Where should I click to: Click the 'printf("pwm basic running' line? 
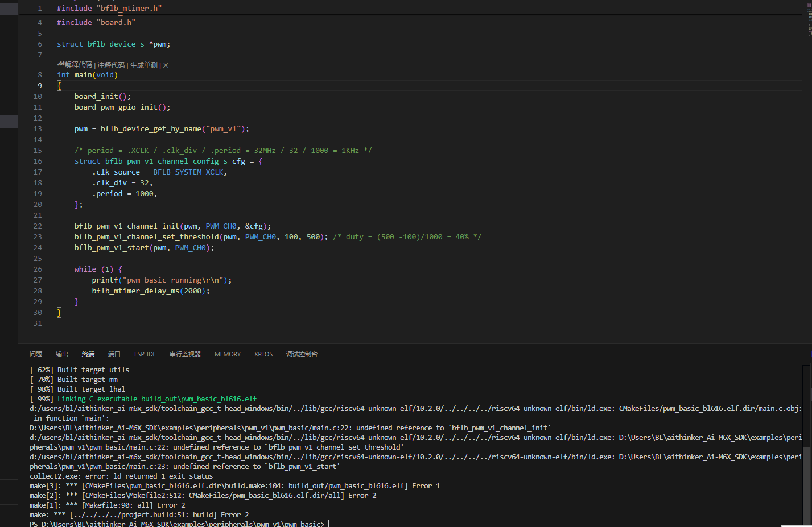coord(162,280)
